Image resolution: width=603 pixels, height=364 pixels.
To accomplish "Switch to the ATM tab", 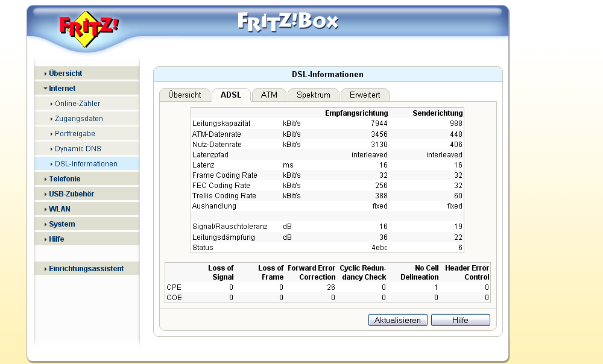I will coord(269,95).
